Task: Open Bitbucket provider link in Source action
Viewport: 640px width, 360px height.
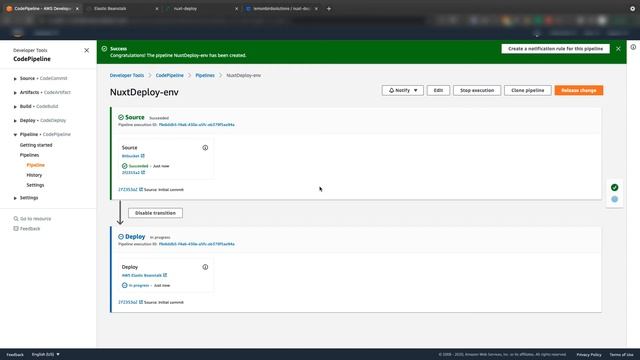Action: (x=131, y=156)
